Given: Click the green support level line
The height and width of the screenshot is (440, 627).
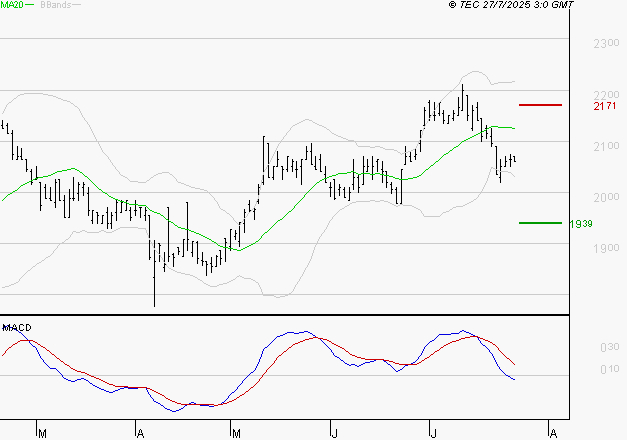Looking at the screenshot, I should tap(540, 223).
